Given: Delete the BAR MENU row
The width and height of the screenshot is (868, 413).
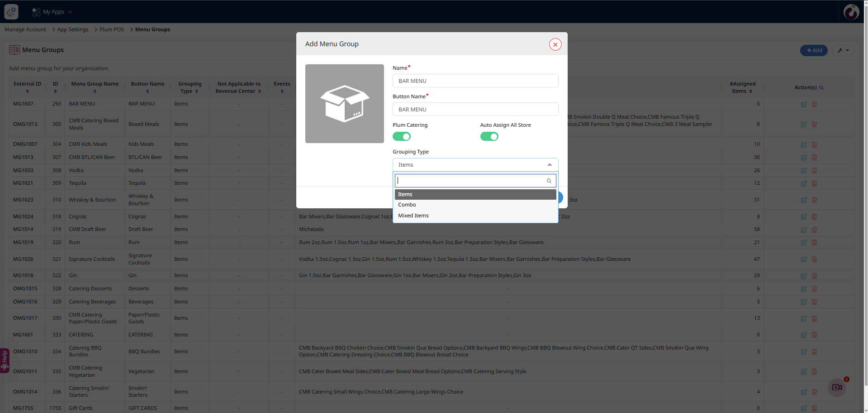Looking at the screenshot, I should pos(814,105).
